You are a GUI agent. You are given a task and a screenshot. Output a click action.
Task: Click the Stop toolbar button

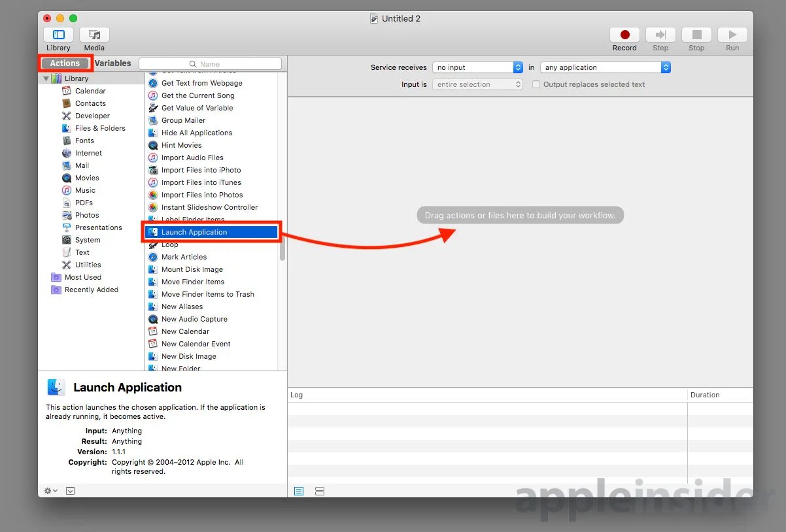[x=696, y=35]
